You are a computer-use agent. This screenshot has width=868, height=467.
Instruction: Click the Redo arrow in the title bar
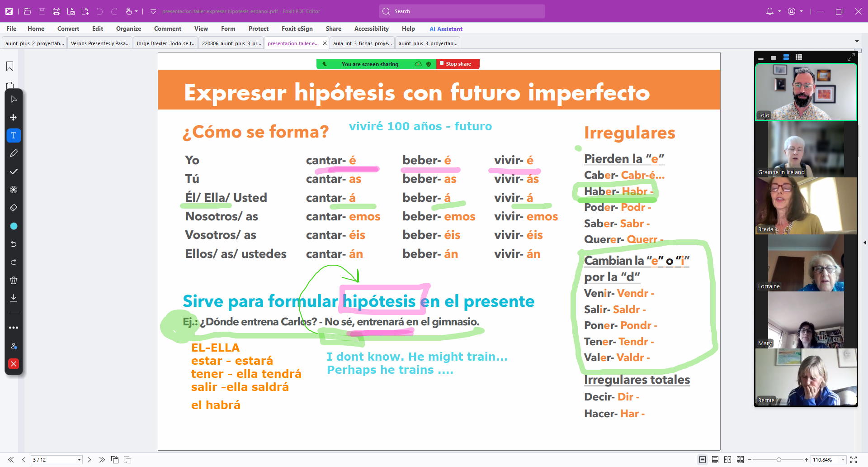point(114,11)
